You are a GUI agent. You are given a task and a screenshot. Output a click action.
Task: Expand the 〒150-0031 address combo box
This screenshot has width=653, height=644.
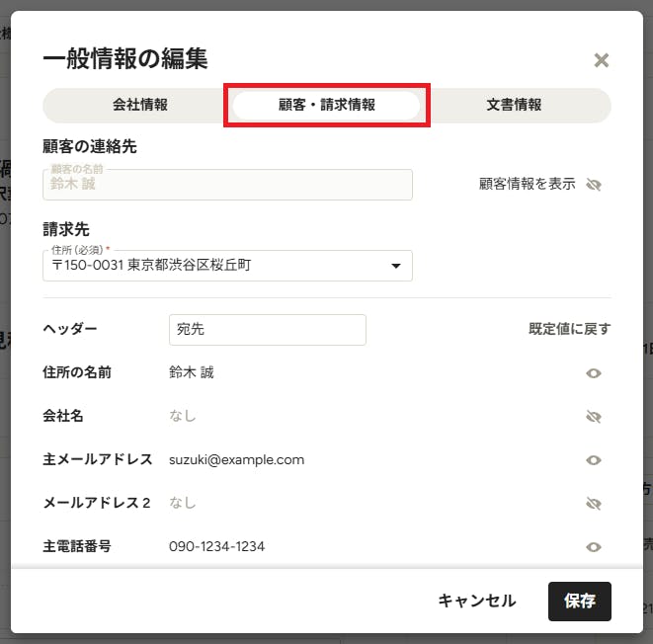click(x=227, y=266)
